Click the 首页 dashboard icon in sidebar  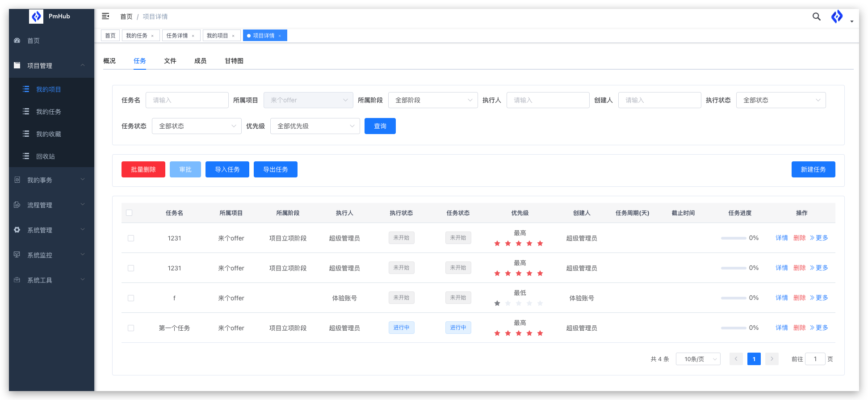click(17, 41)
